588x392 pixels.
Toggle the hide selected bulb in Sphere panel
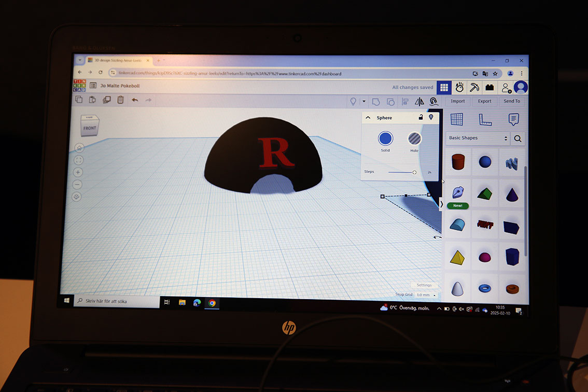tap(431, 117)
